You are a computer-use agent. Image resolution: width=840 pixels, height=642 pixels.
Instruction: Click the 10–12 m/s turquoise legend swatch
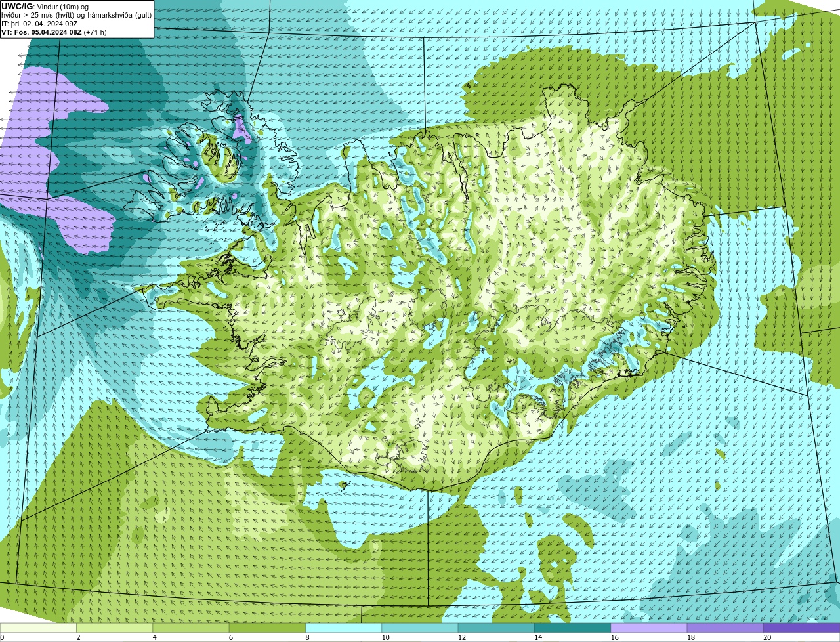[420, 628]
